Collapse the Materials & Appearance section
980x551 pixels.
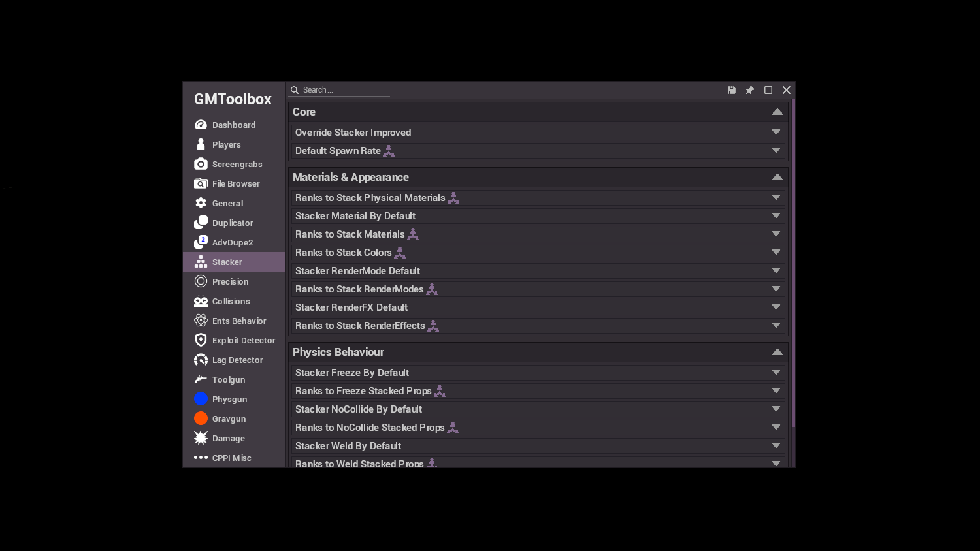coord(777,177)
